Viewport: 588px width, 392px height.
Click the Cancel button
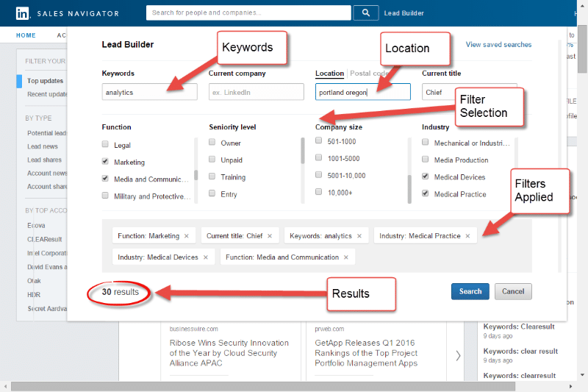click(513, 291)
